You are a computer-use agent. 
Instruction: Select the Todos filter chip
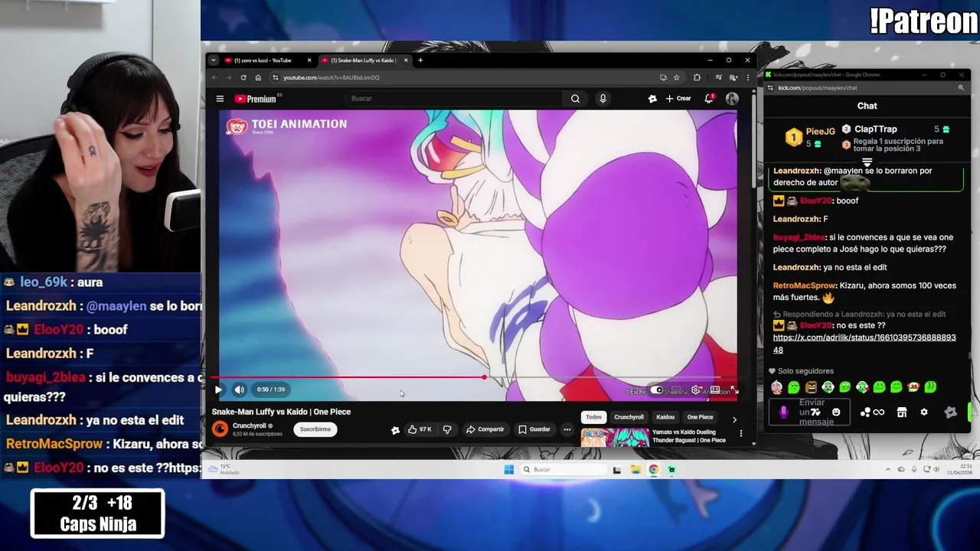(x=593, y=417)
